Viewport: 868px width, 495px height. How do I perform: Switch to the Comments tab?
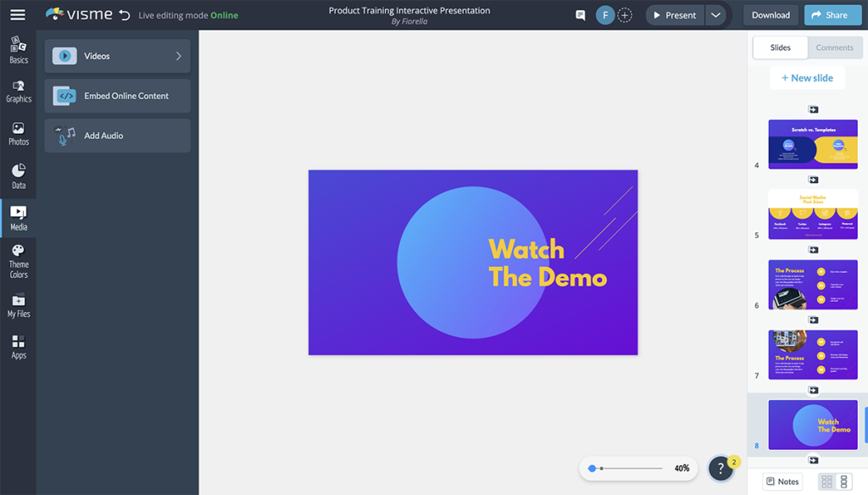pos(834,47)
